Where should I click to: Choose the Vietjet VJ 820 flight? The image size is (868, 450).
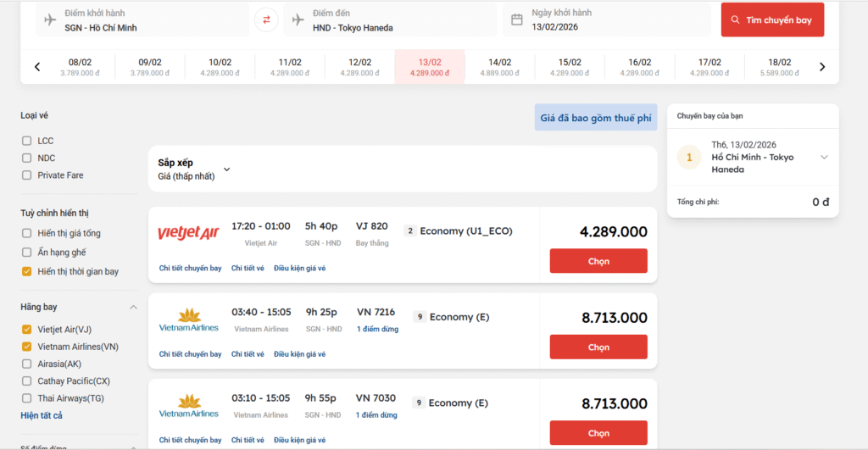598,261
